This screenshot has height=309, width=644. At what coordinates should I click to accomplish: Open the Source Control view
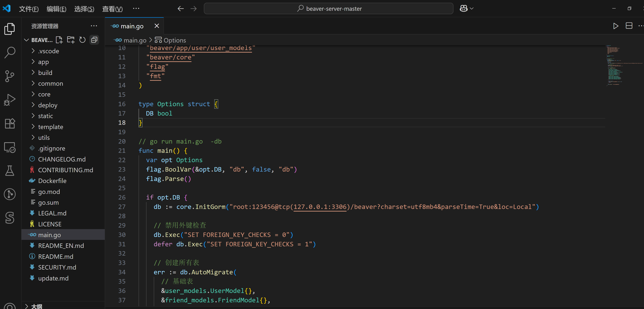click(10, 76)
